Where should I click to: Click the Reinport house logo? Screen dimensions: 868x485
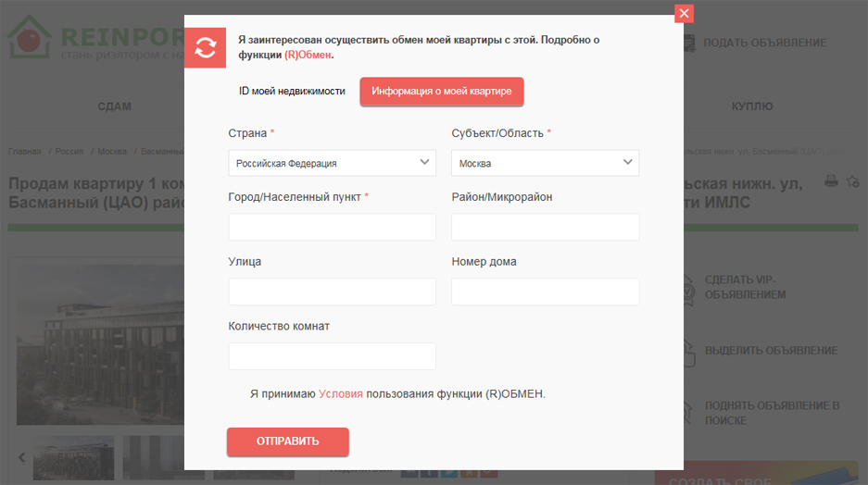click(30, 39)
